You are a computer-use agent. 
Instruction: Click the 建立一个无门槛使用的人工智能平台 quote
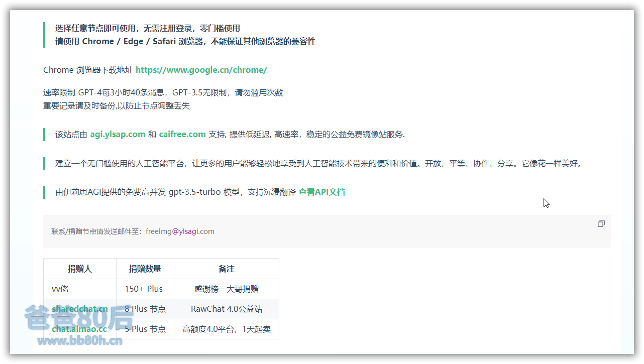[318, 163]
